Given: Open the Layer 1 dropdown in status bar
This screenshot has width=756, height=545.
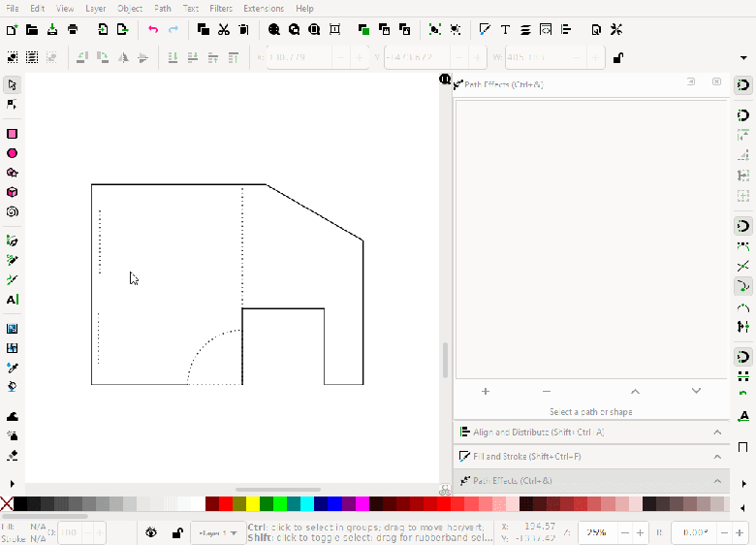Looking at the screenshot, I should pyautogui.click(x=217, y=532).
